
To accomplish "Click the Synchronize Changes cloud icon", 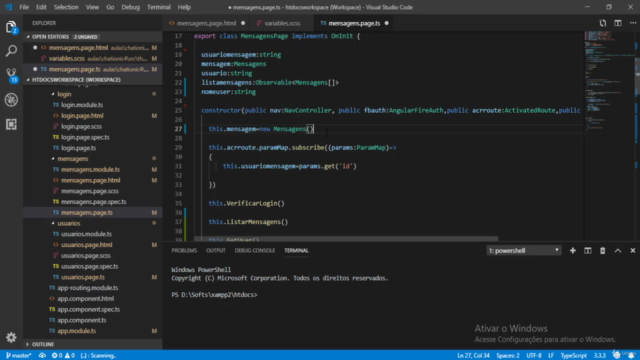I will (42, 356).
